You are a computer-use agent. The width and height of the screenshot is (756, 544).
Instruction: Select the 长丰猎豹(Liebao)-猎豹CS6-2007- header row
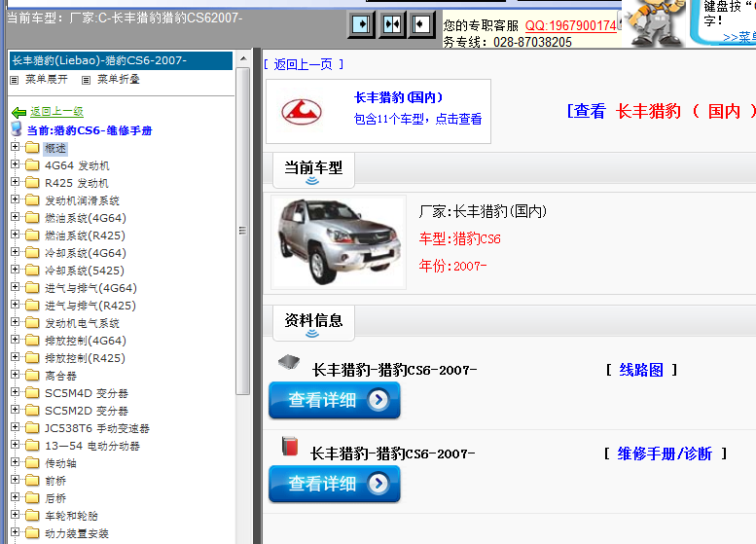tap(121, 60)
